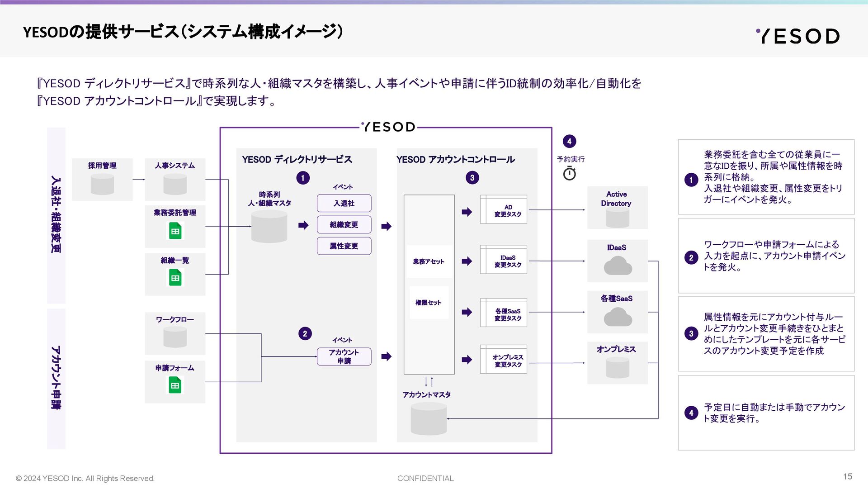Screen dimensions: 868x489
Task: Click the 入退社・組織変更 vertical label
Action: tap(56, 214)
